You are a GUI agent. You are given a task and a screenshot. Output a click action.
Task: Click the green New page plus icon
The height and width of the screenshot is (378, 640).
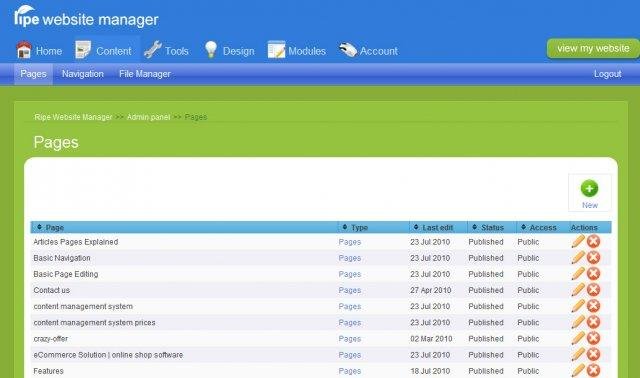(x=589, y=188)
